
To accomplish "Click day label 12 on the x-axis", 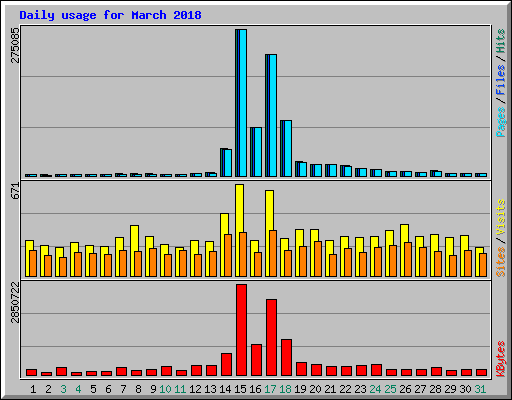I will 195,389.
